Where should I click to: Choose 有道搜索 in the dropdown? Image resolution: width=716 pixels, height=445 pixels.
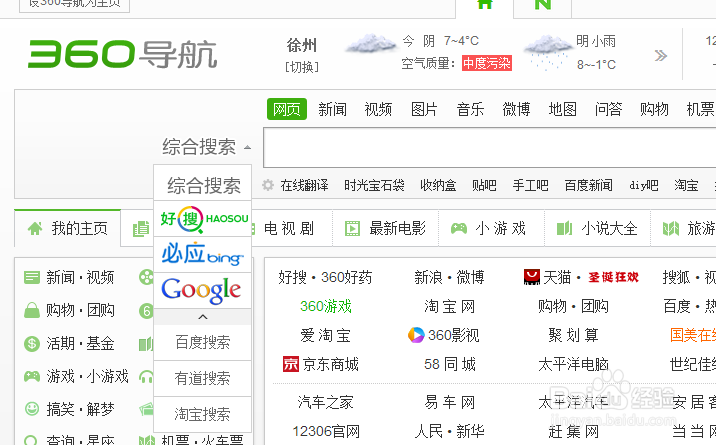click(203, 378)
